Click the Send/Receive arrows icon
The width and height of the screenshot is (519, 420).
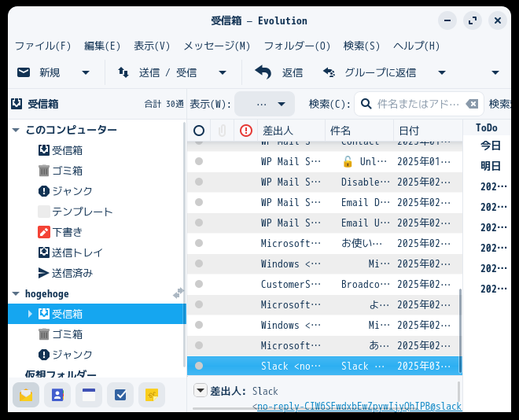coord(123,72)
